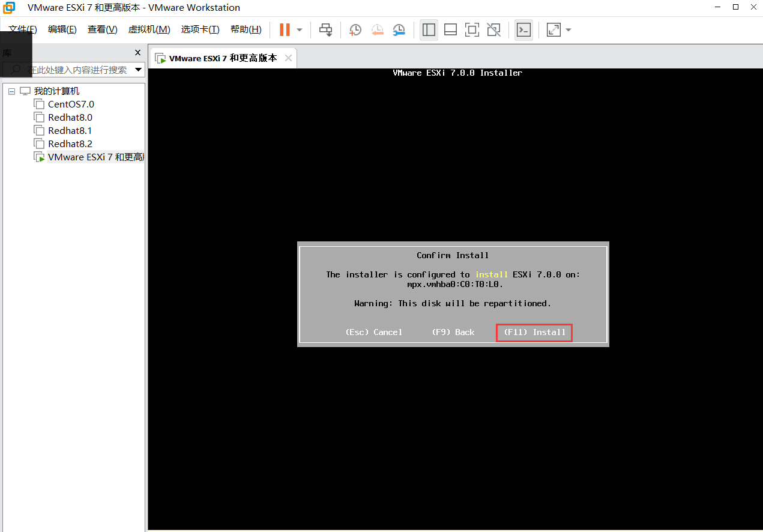This screenshot has width=763, height=532.
Task: Open the library search dropdown arrow
Action: 139,70
